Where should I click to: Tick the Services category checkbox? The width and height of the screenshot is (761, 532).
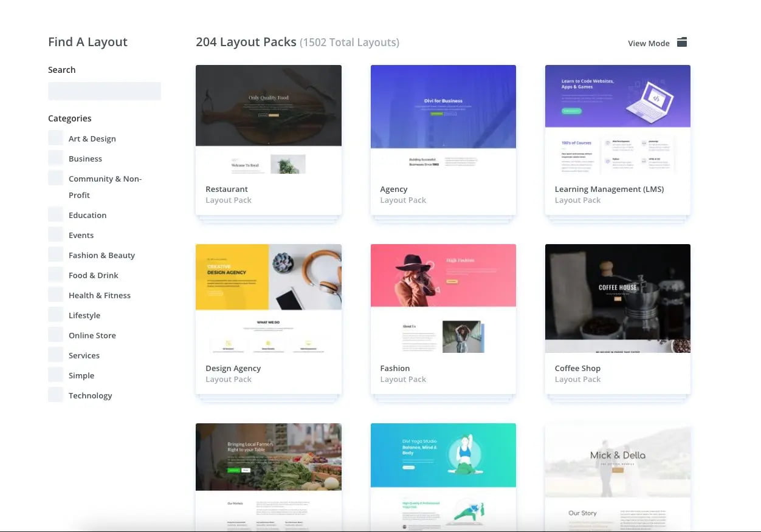coord(55,355)
